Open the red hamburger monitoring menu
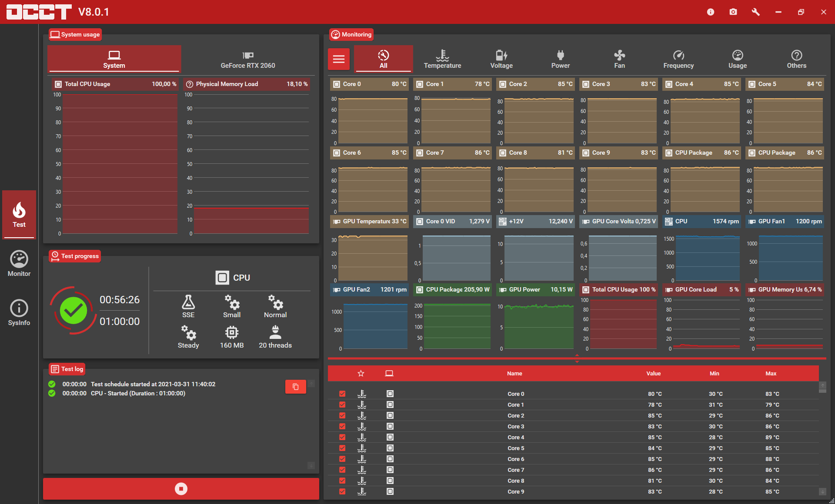The height and width of the screenshot is (504, 835). (339, 59)
